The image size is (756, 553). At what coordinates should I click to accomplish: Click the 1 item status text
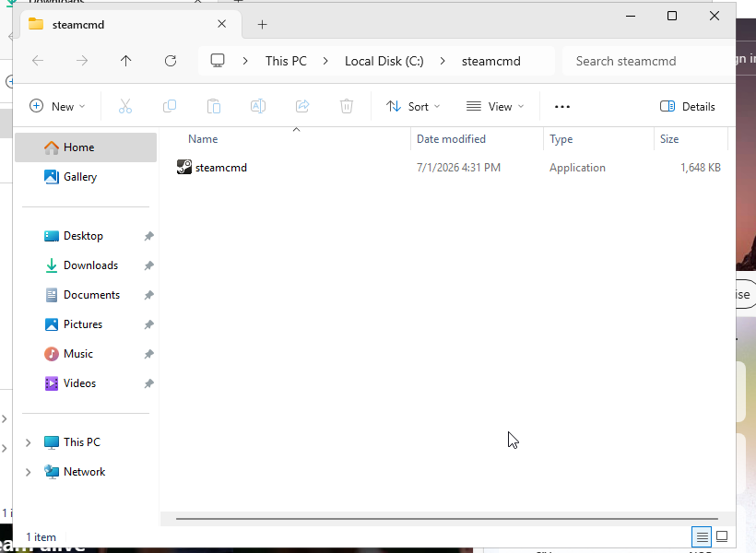[x=41, y=536]
